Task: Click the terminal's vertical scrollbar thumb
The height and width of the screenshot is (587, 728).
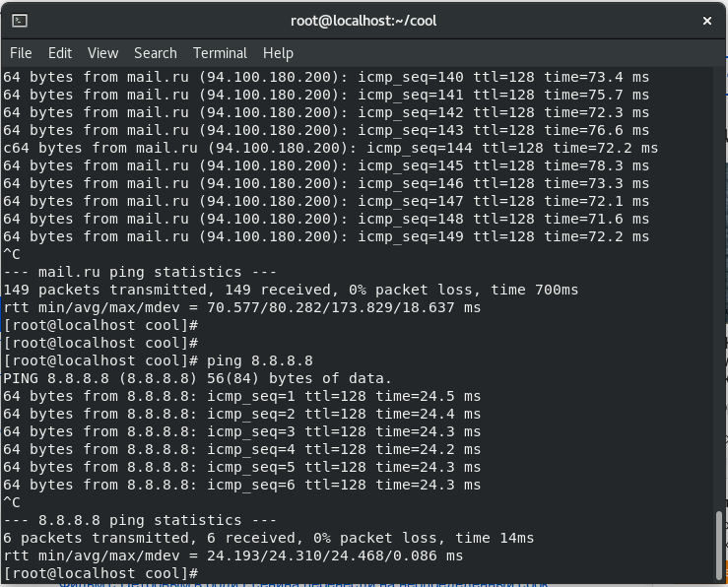Action: [x=719, y=545]
